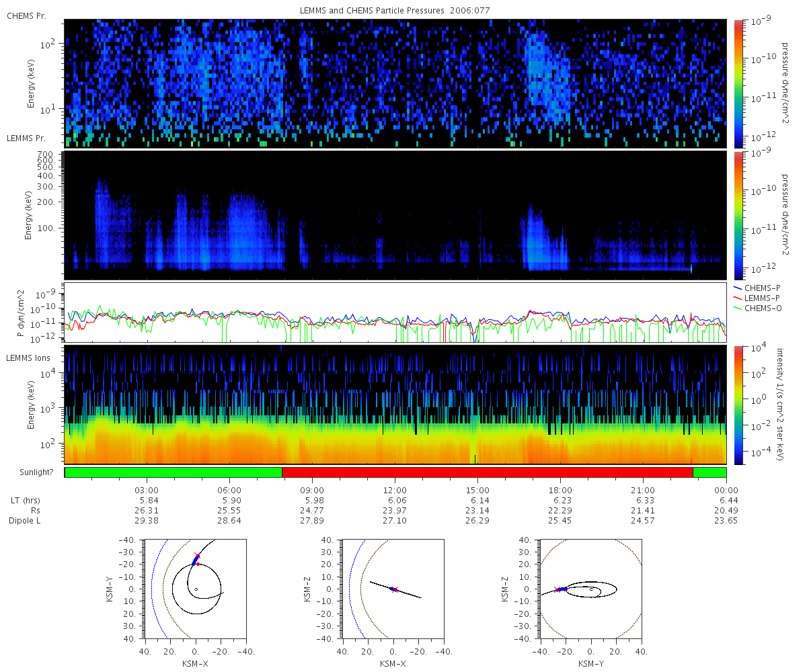The height and width of the screenshot is (672, 807).
Task: Click the red X marker in KSM-X/KSM-Y orbit plot
Action: [x=196, y=556]
